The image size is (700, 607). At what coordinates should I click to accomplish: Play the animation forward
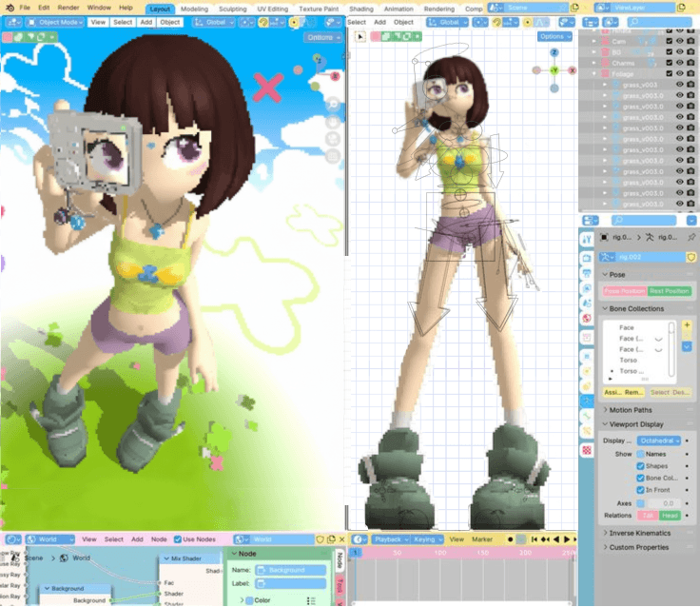point(567,539)
